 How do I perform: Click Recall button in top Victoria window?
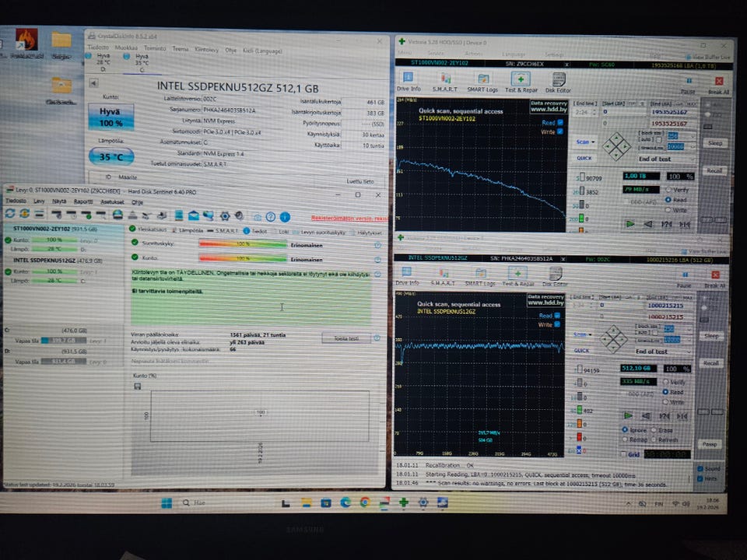pos(714,170)
